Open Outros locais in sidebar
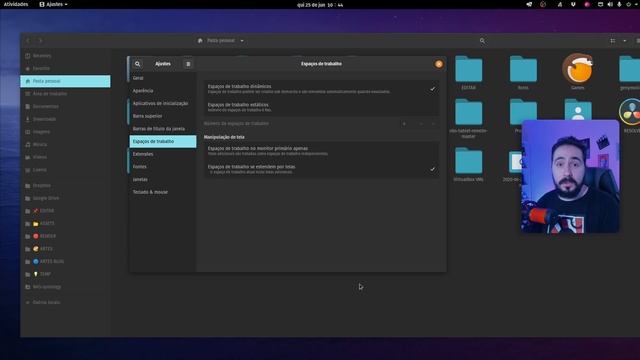This screenshot has height=360, width=640. [65, 302]
